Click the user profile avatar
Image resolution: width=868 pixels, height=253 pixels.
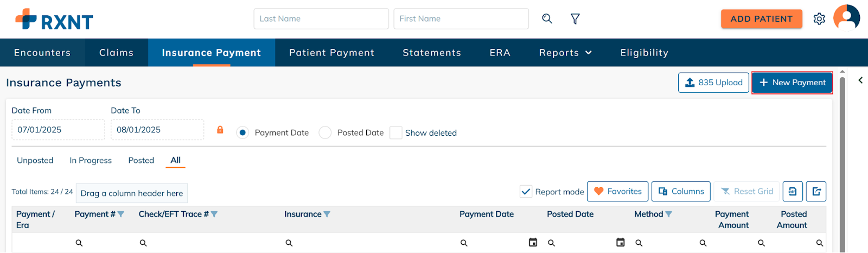(x=846, y=18)
